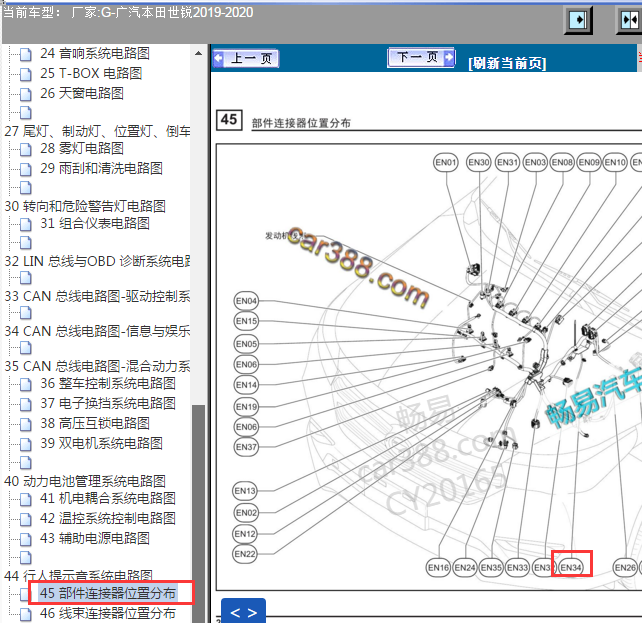Click the page icon next to 41 机电耦合
Screen dimensions: 642x623
(25, 499)
